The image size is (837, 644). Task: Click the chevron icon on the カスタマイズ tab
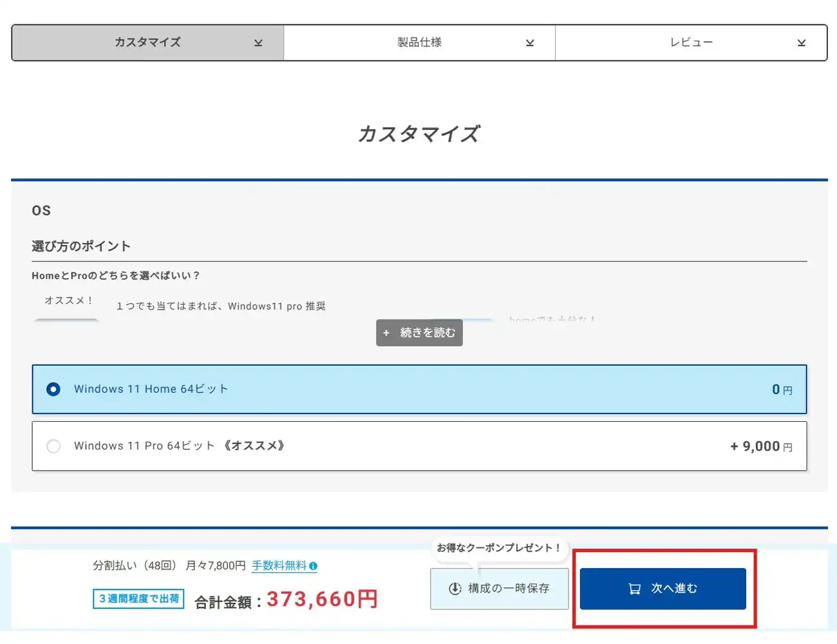pos(258,43)
